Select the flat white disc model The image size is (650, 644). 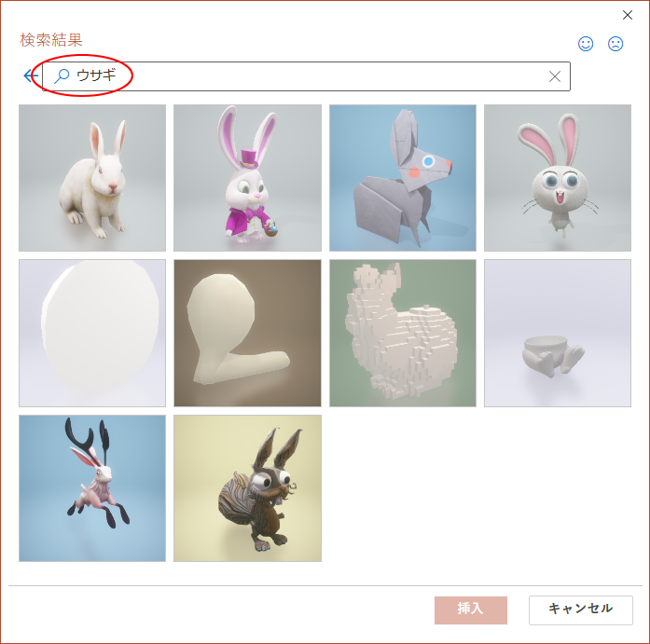pos(92,334)
